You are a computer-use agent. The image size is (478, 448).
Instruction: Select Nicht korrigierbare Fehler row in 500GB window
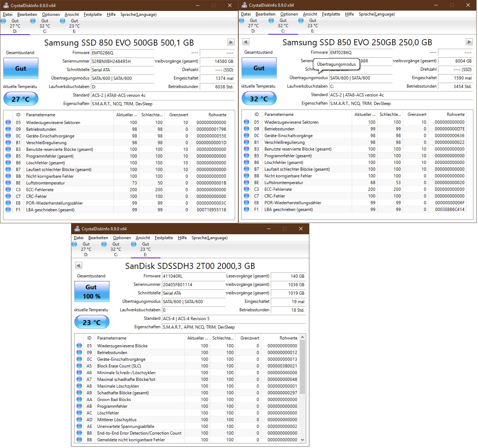pos(116,176)
